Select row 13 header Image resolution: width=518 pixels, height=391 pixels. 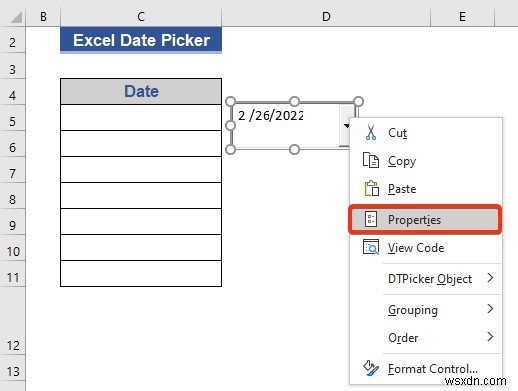[12, 368]
